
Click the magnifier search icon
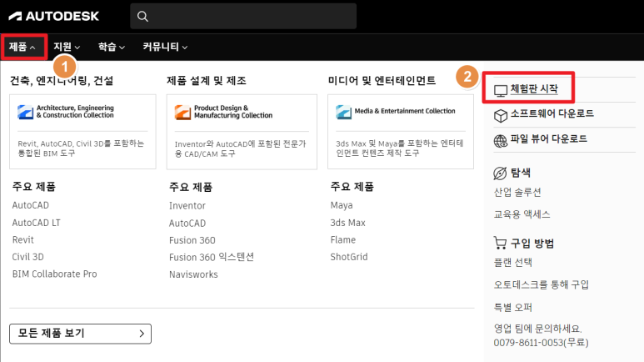[142, 17]
